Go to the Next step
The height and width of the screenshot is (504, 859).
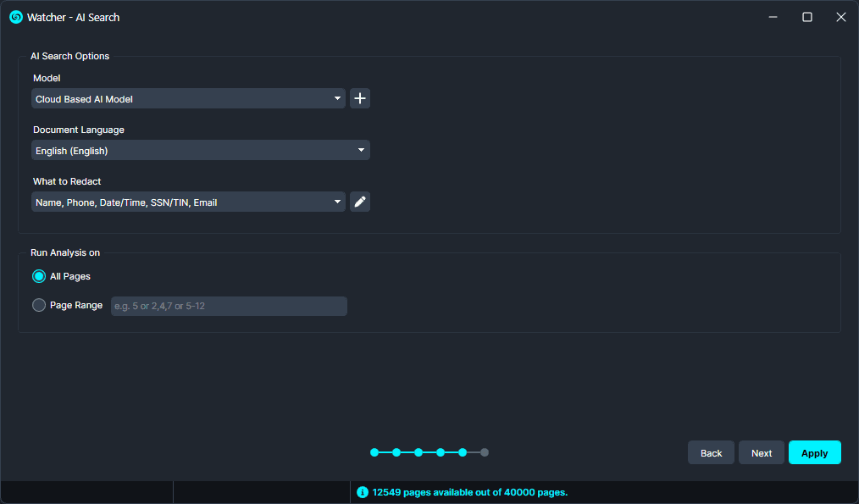[x=761, y=452]
